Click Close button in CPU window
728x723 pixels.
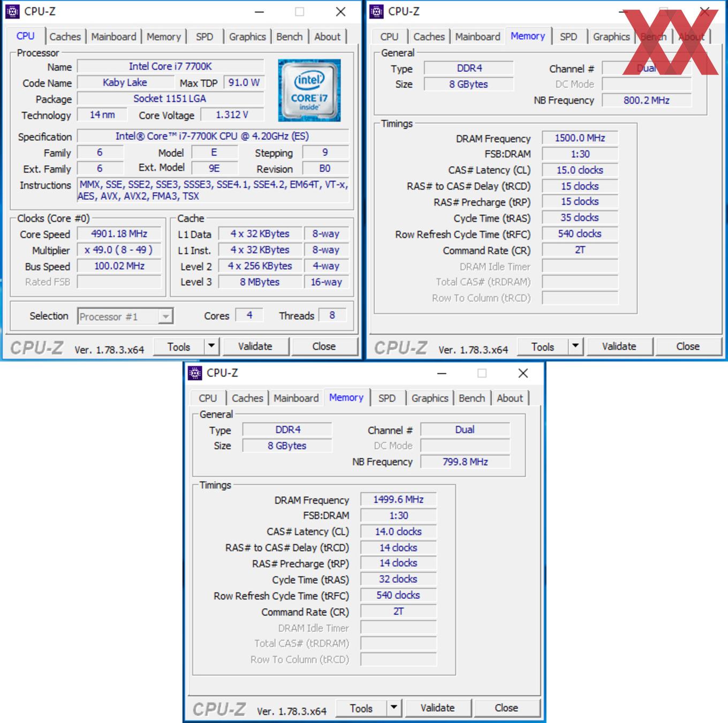324,347
